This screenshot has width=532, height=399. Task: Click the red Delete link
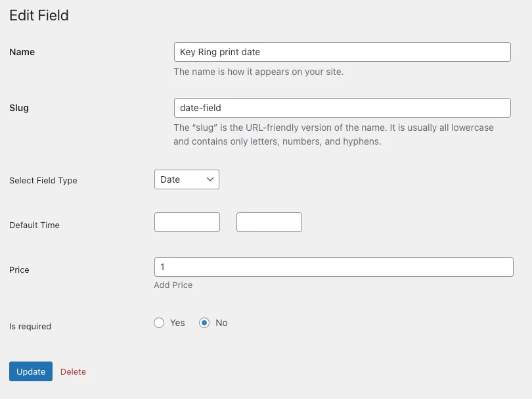tap(73, 371)
